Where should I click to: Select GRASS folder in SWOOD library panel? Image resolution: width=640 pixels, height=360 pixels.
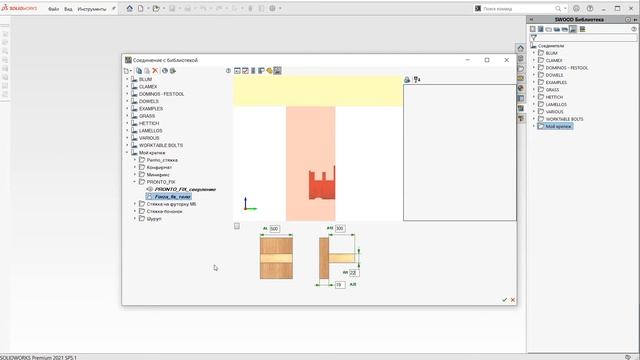tap(552, 90)
